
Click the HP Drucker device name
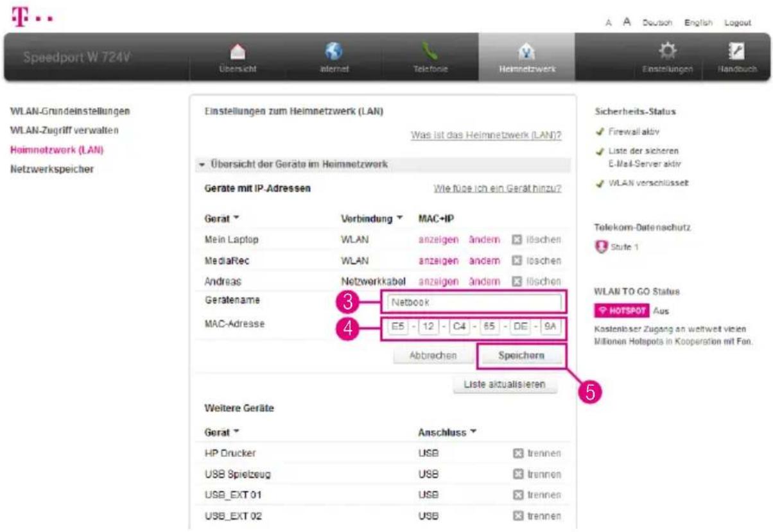(x=230, y=454)
